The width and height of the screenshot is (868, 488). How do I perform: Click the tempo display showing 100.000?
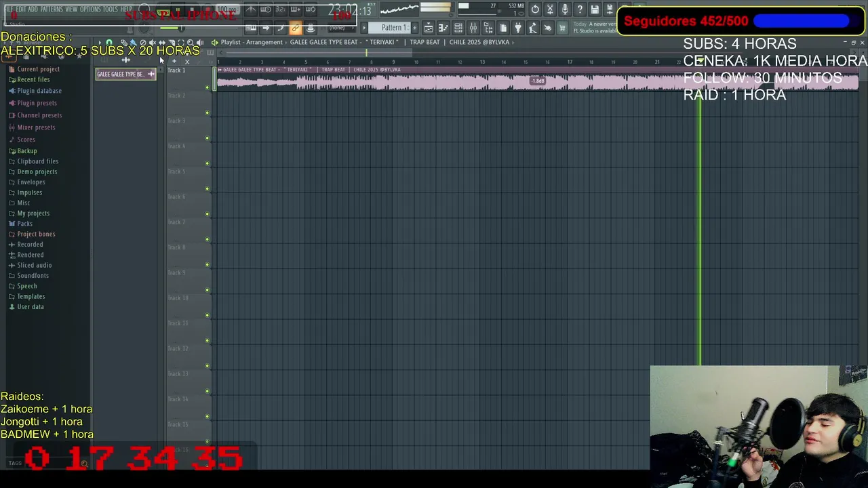227,9
